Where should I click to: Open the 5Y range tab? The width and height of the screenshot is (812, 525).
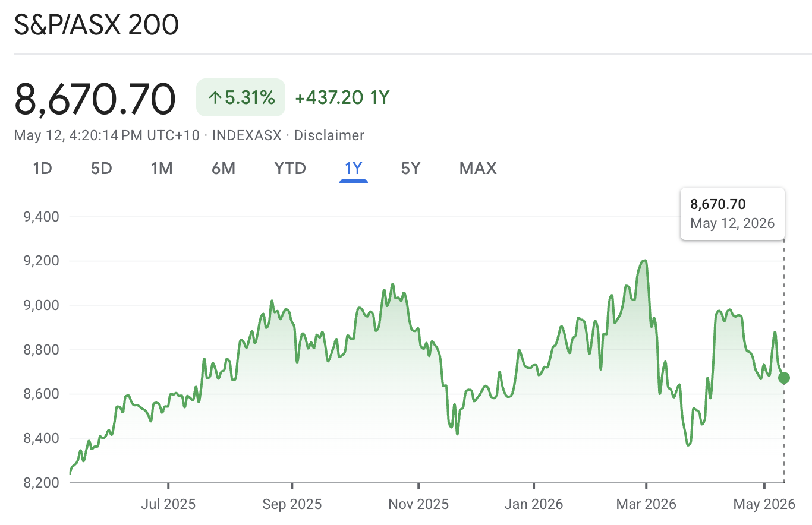pos(411,169)
